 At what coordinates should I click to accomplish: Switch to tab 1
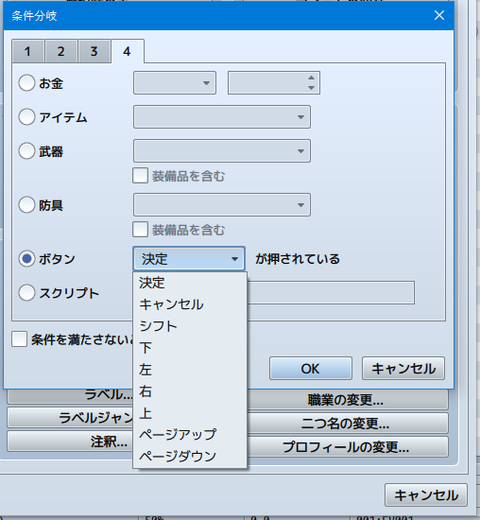click(28, 51)
